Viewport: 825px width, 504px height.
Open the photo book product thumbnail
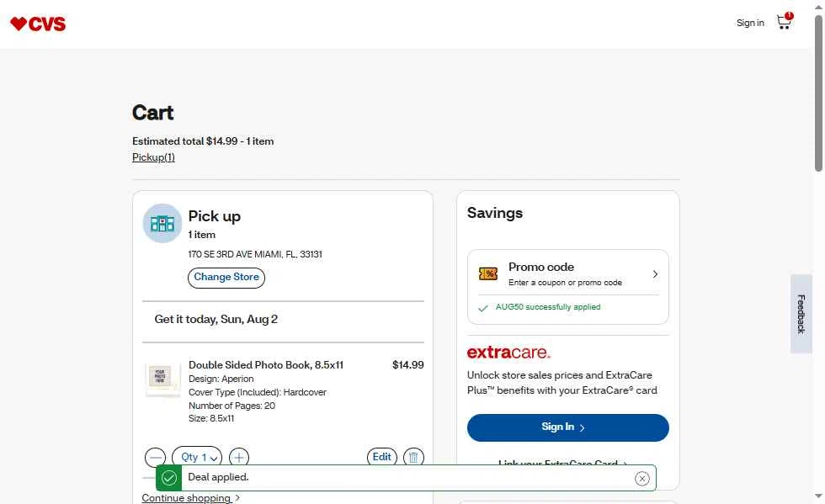[162, 379]
